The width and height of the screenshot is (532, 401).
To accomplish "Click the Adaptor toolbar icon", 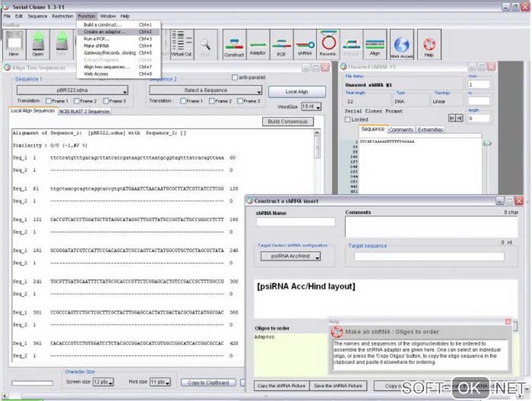I will [258, 44].
